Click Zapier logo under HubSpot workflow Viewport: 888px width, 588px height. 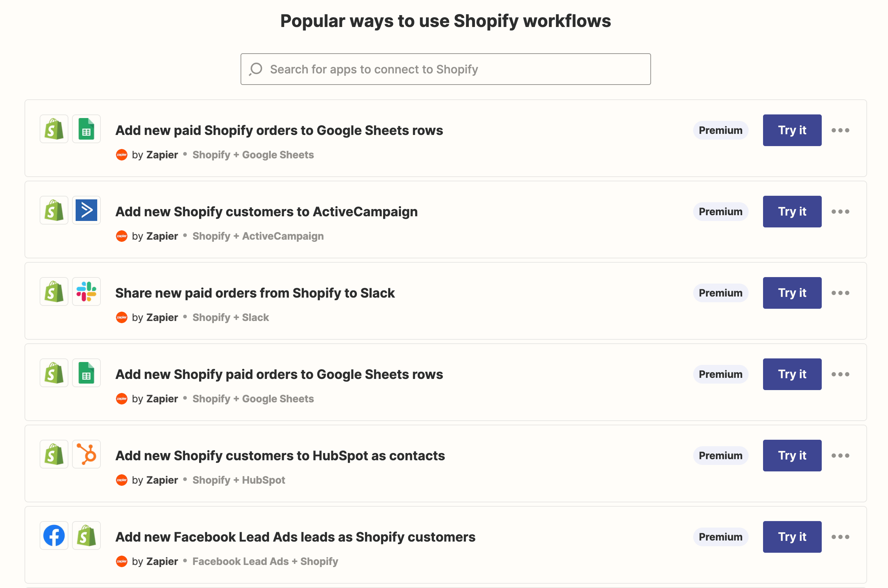122,480
